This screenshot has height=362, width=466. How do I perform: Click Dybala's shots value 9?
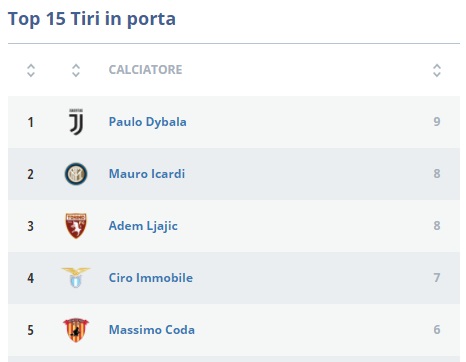(437, 122)
